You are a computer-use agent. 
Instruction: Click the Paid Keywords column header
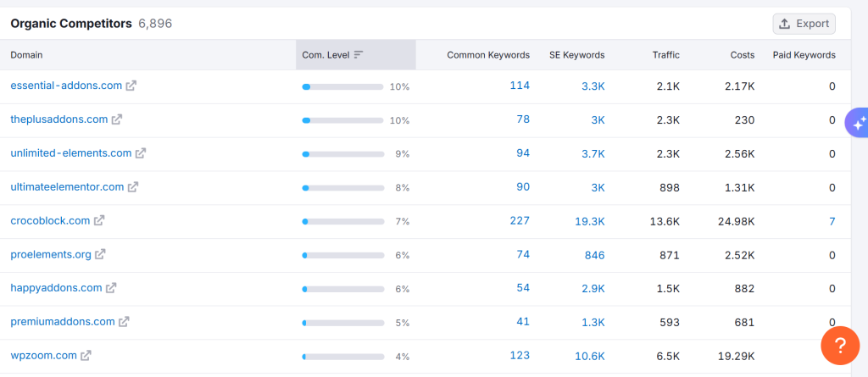click(x=804, y=55)
